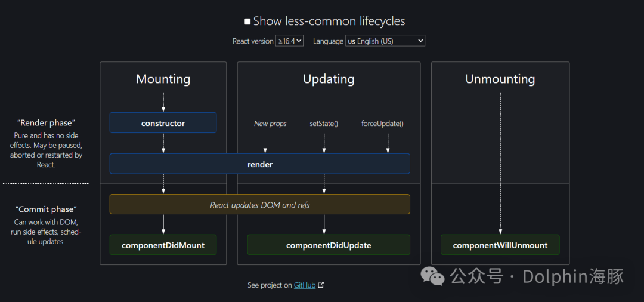Click the See project on text
The height and width of the screenshot is (302, 644).
tap(270, 285)
